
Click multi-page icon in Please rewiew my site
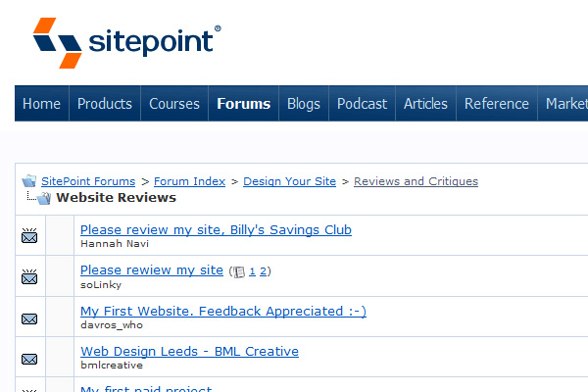(x=239, y=272)
